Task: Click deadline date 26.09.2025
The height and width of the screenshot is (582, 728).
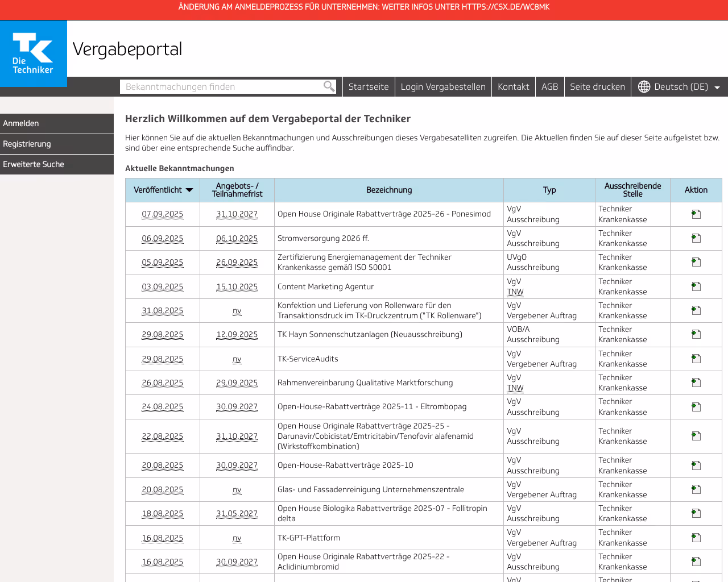Action: [237, 263]
